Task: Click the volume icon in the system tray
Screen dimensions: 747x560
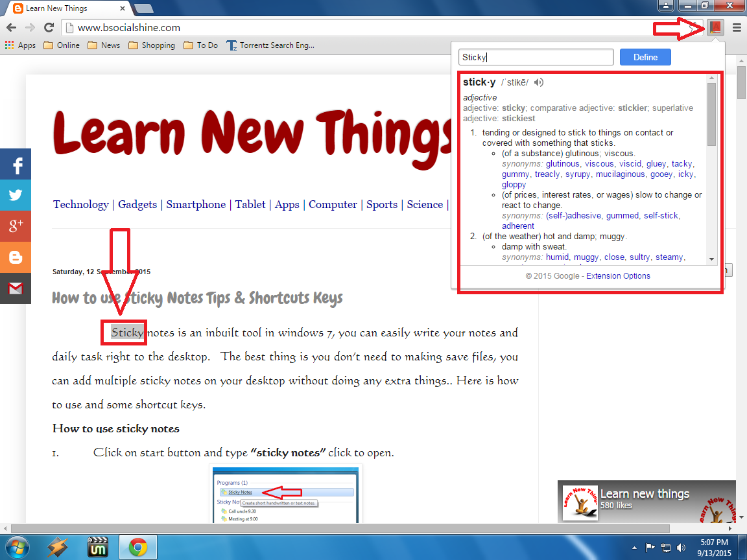Action: click(681, 546)
